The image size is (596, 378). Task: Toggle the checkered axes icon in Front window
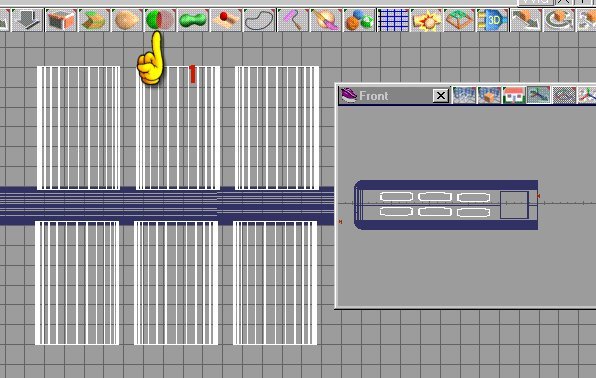538,95
